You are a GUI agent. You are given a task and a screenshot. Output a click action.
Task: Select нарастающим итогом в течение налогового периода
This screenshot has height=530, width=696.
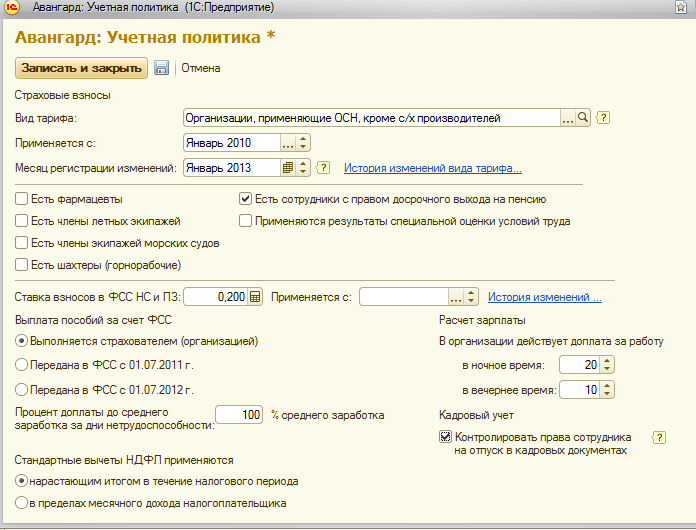point(21,481)
